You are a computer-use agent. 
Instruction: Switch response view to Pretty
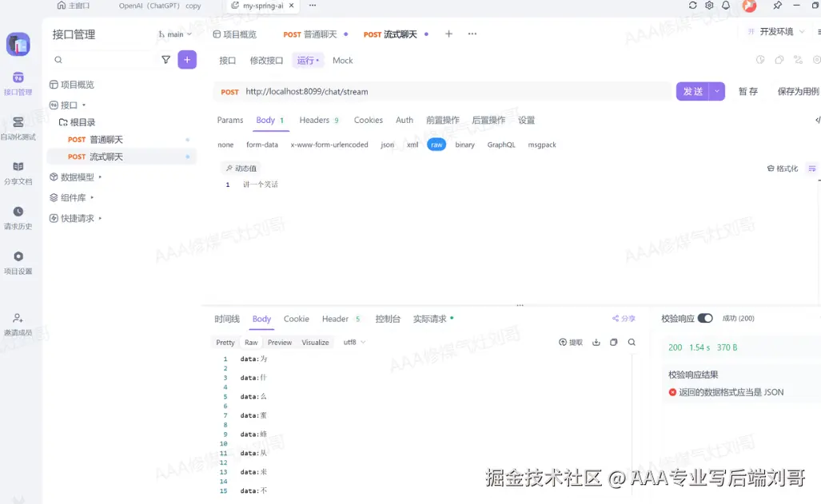point(225,343)
